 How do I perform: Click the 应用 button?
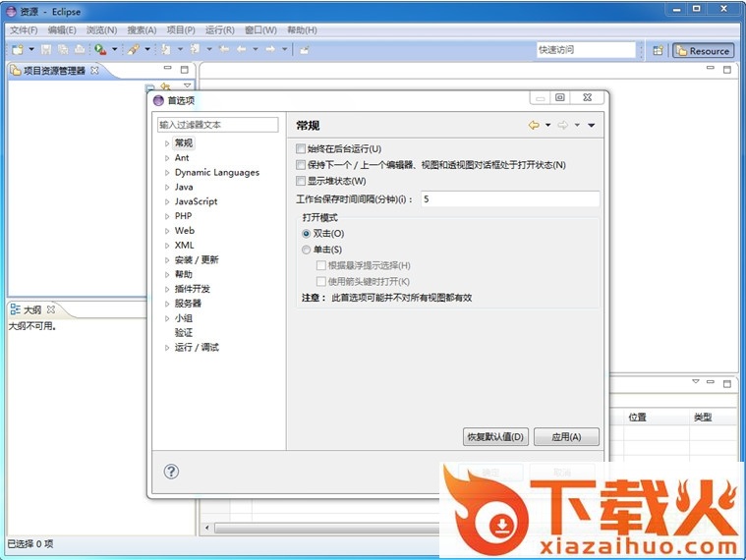(x=567, y=436)
